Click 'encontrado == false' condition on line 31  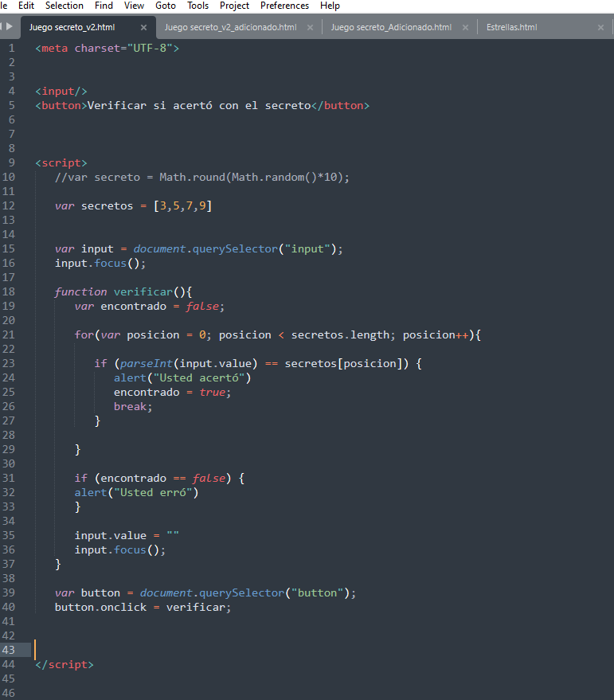(x=163, y=479)
